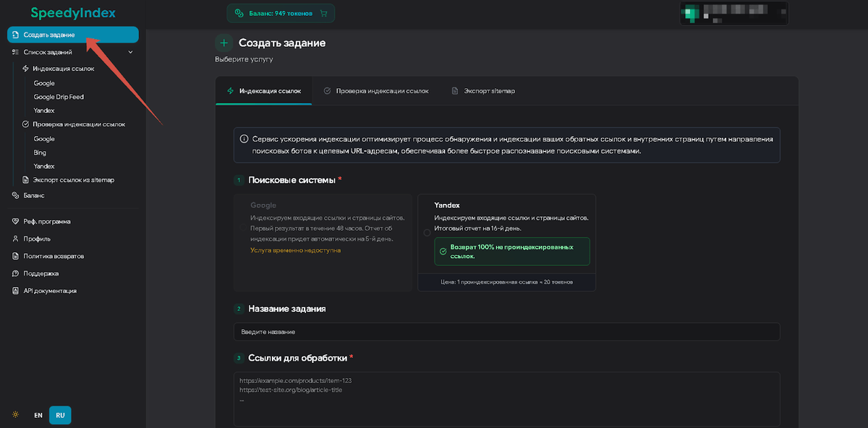Click the API документация icon in sidebar
This screenshot has width=868, height=428.
tap(16, 291)
